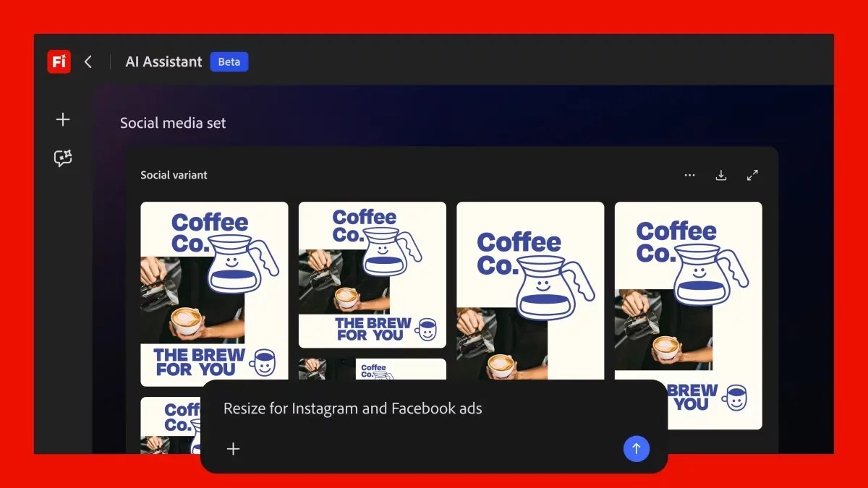
Task: Open the Adobe Firefly home icon
Action: click(x=58, y=61)
